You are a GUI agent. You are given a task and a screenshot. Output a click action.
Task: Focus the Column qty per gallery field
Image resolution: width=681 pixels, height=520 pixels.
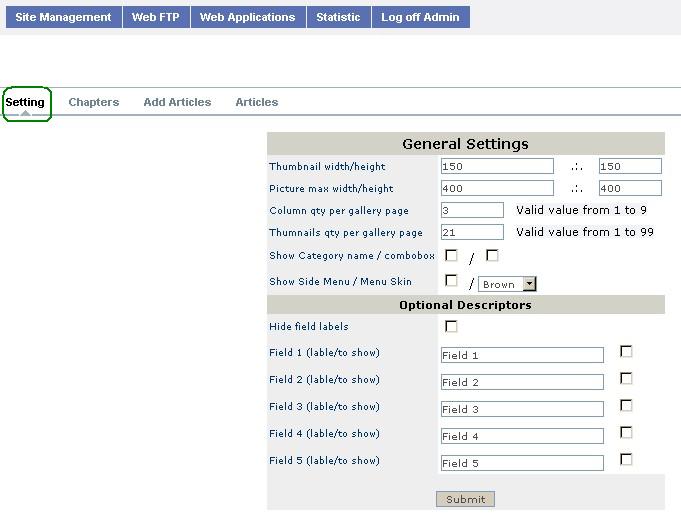[x=472, y=211]
